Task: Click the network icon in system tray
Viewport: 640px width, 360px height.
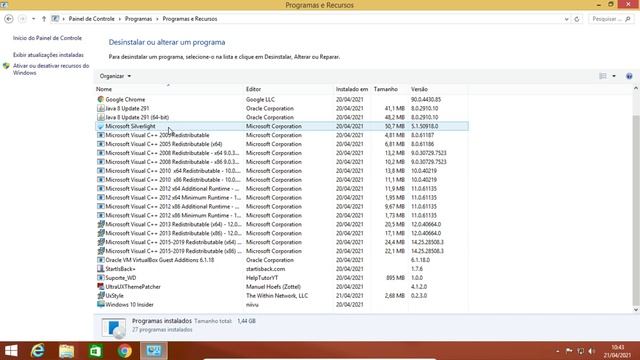Action: 580,351
